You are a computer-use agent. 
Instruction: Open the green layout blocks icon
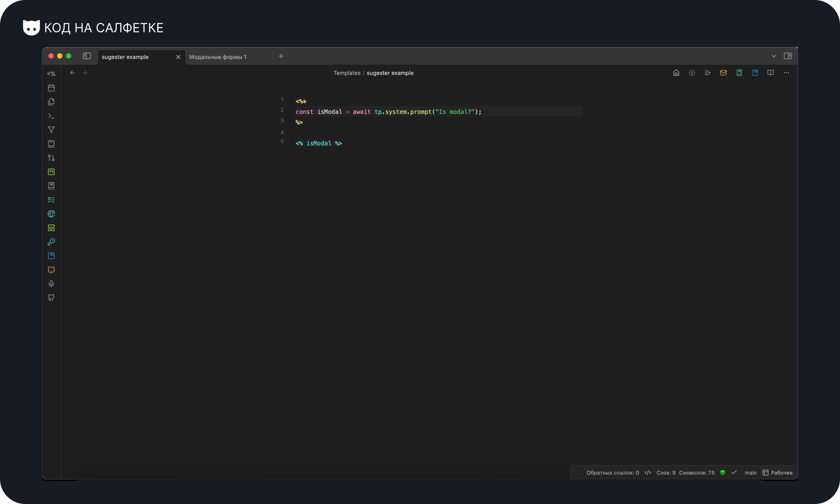(x=51, y=228)
